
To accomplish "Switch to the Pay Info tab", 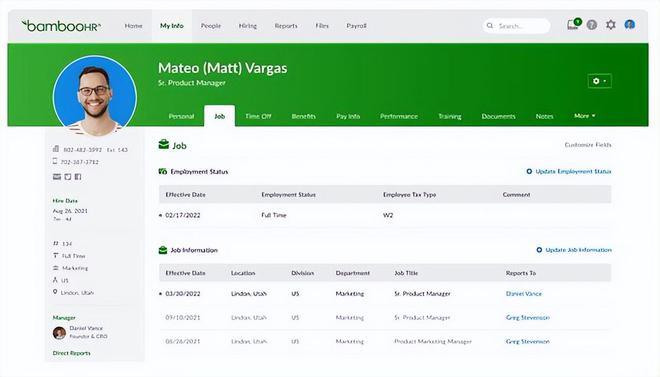I will [x=348, y=116].
